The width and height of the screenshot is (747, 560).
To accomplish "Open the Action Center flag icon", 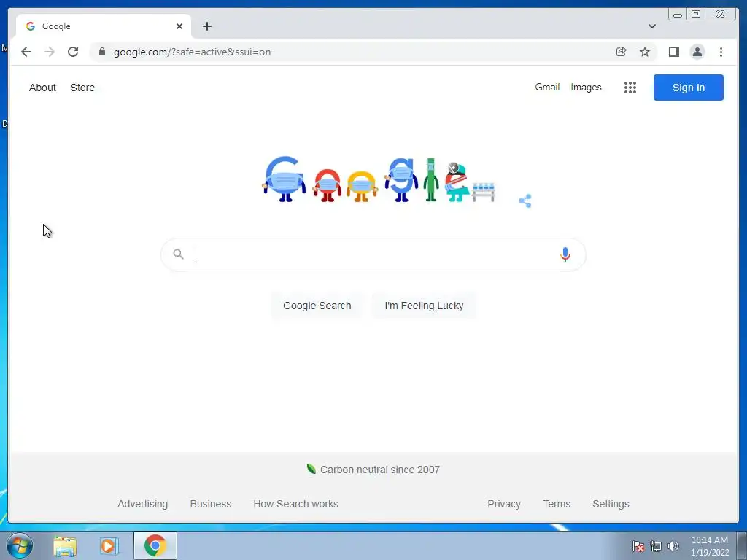I will click(638, 546).
